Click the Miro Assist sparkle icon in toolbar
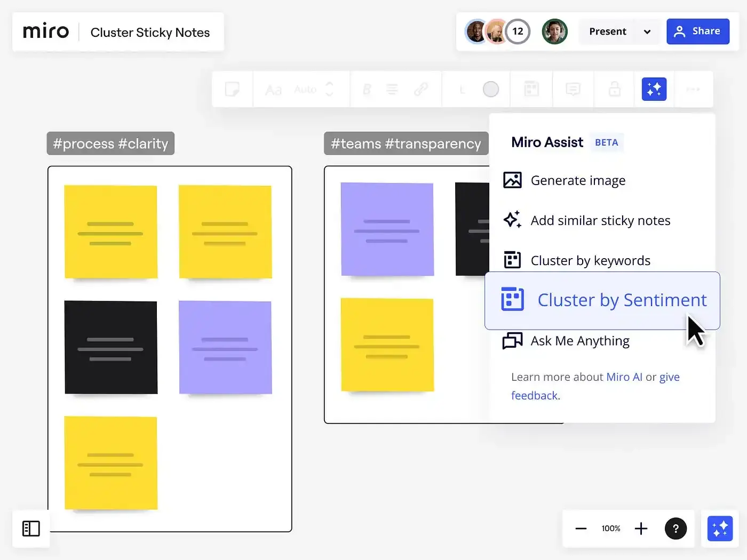 click(654, 89)
